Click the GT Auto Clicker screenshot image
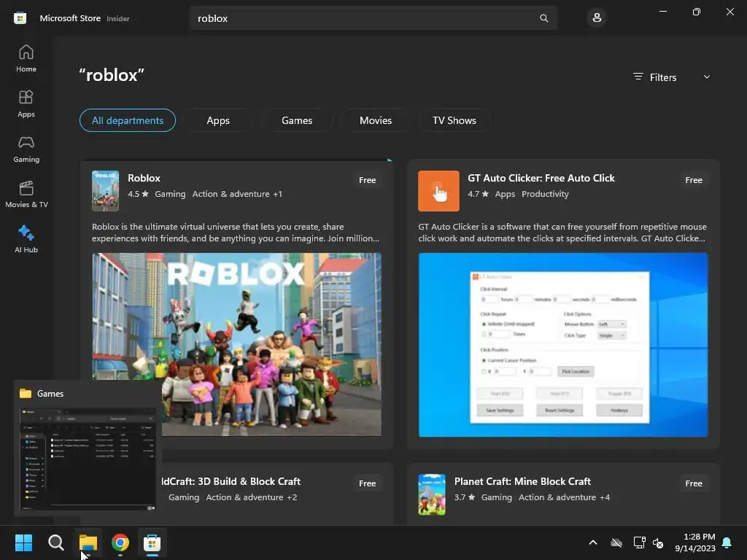Image resolution: width=747 pixels, height=560 pixels. point(563,345)
